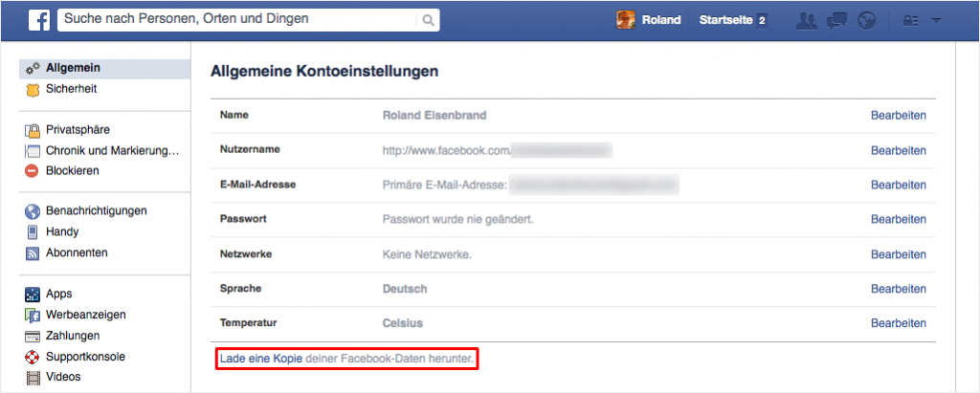980x393 pixels.
Task: Edit the Passwort row
Action: coord(898,220)
